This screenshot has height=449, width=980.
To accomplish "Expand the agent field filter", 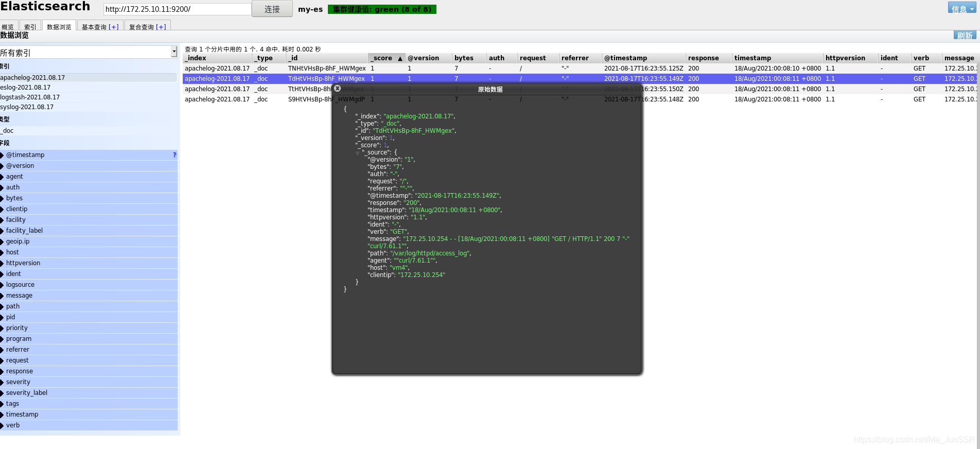I will pos(89,177).
